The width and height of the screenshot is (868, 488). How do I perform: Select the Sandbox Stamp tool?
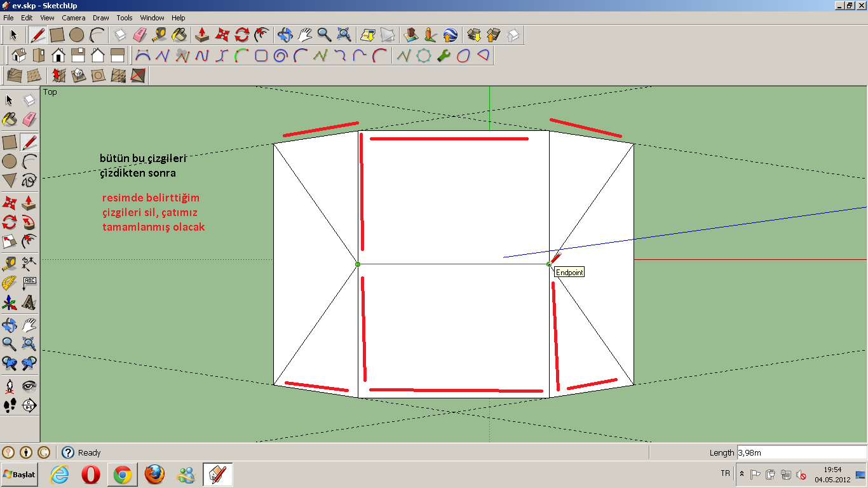pos(78,76)
